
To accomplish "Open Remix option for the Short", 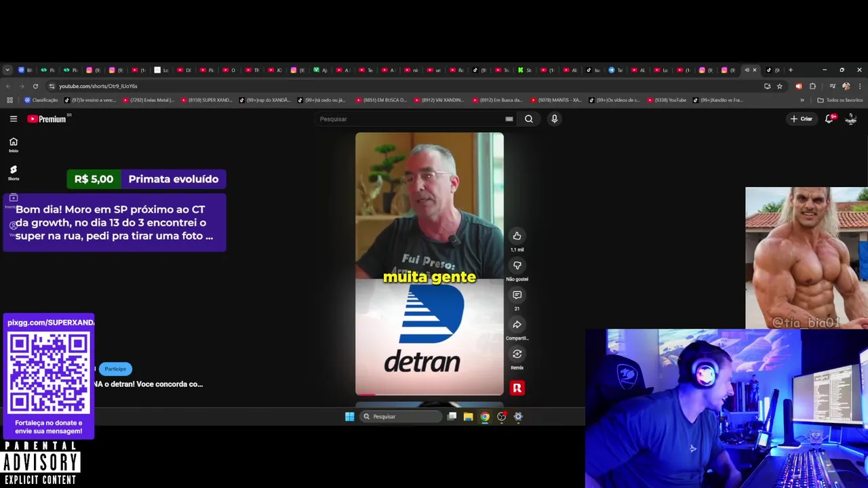I will click(517, 354).
